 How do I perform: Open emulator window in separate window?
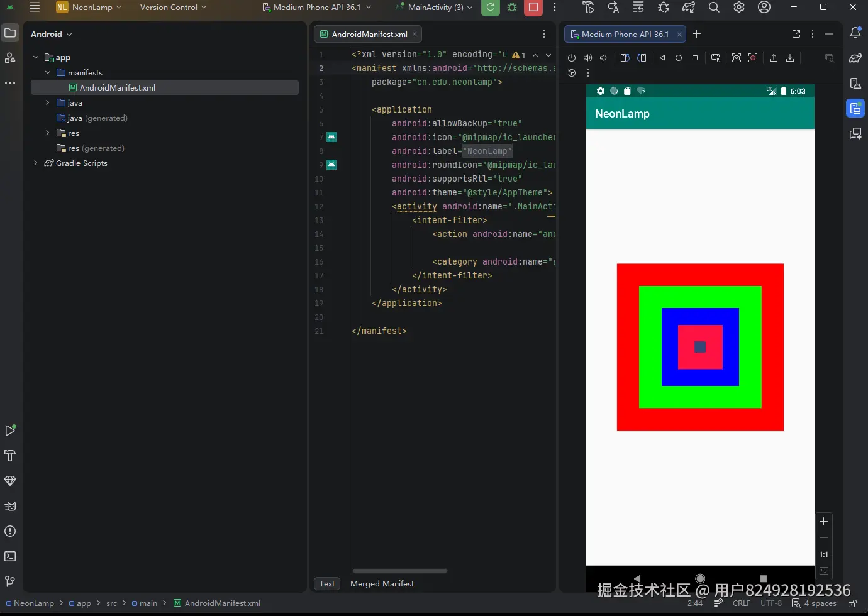[x=796, y=34]
